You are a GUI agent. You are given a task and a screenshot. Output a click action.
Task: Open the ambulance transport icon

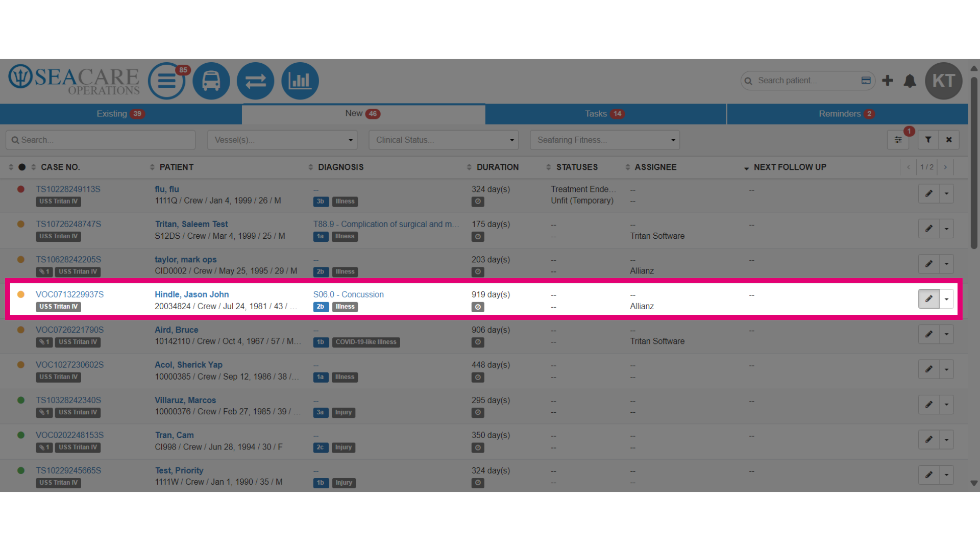(211, 81)
